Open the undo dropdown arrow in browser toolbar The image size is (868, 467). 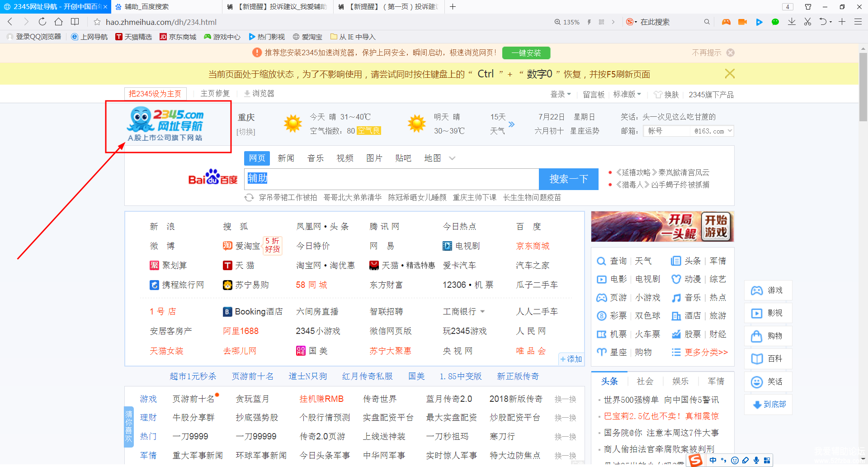830,22
